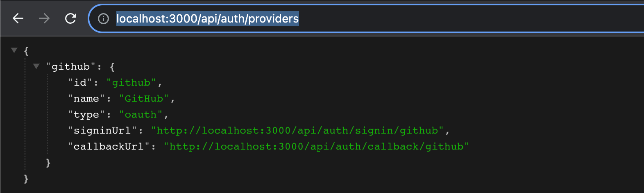Go back to the previous page
Image resolution: width=644 pixels, height=193 pixels.
[18, 18]
